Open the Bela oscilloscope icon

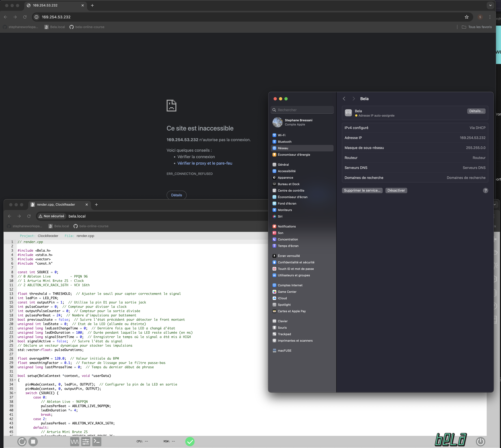(x=74, y=442)
